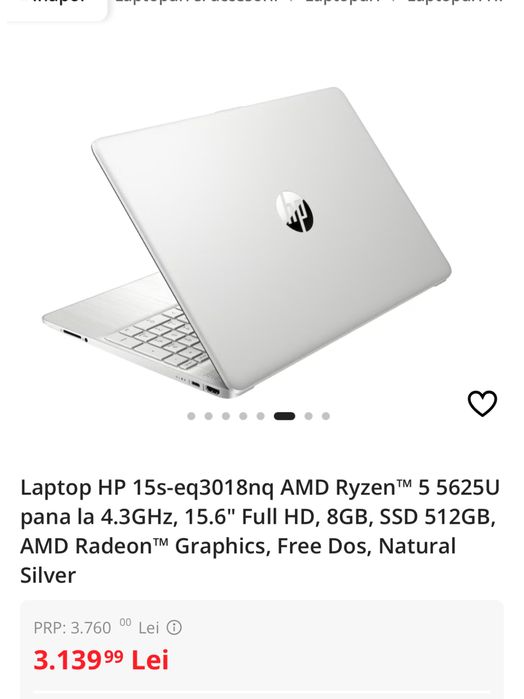The width and height of the screenshot is (524, 699).
Task: View the last carousel image dot
Action: pyautogui.click(x=326, y=416)
